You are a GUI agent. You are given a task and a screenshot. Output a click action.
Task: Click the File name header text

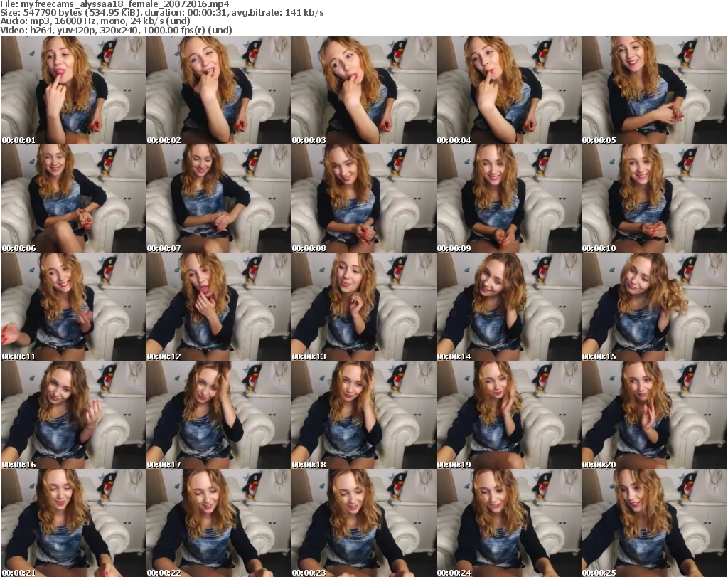(114, 4)
